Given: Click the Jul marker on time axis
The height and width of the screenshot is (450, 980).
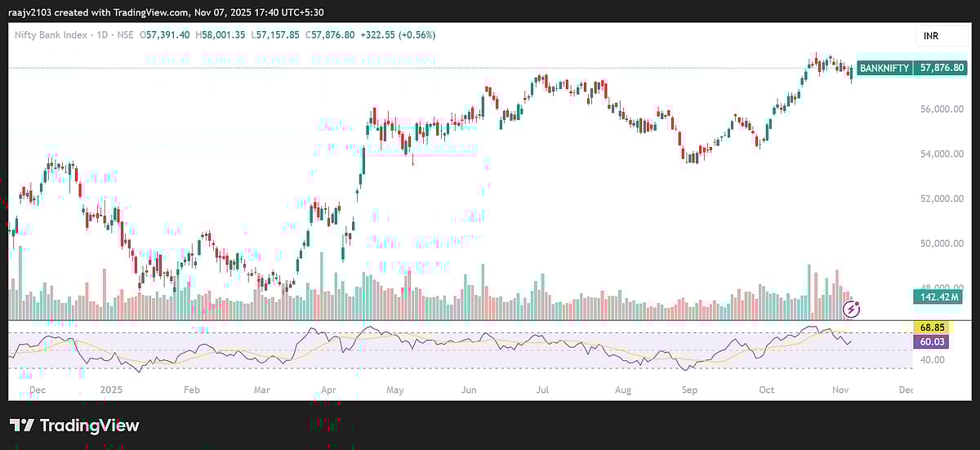Looking at the screenshot, I should (x=543, y=390).
